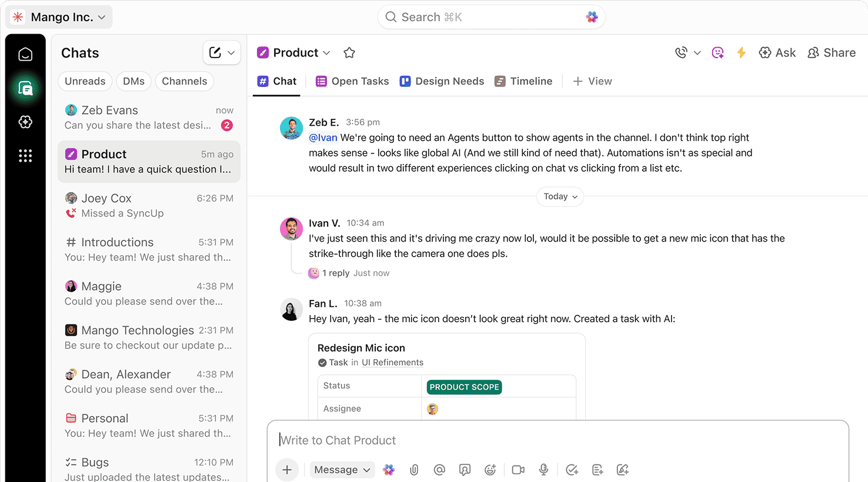
Task: Click the Share button
Action: pos(832,52)
